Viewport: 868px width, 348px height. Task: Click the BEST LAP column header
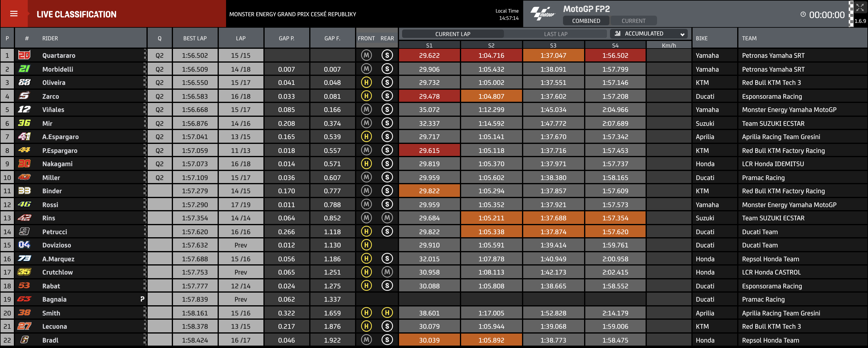pos(195,38)
